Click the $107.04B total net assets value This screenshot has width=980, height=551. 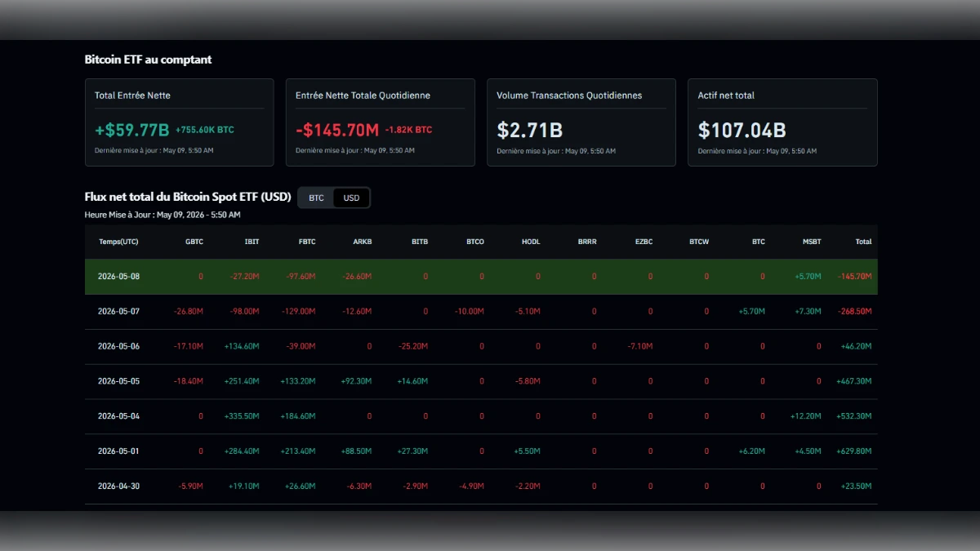pos(742,130)
